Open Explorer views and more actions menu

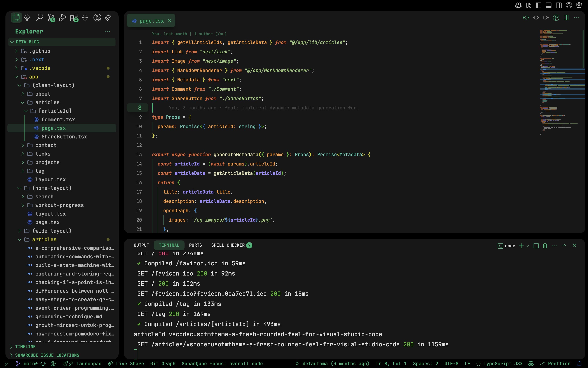[x=108, y=31]
